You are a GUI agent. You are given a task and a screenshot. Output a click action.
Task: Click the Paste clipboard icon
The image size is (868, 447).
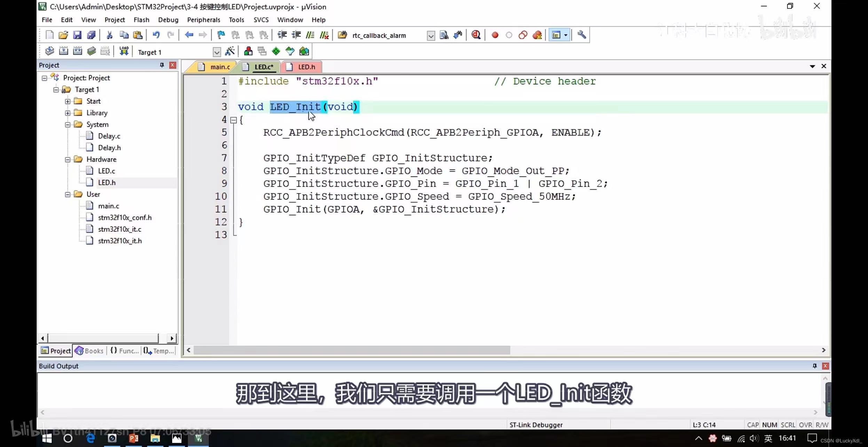(138, 35)
